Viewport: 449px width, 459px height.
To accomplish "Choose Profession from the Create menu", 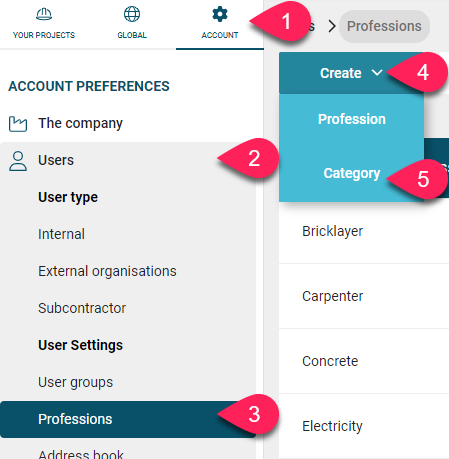I will pyautogui.click(x=352, y=119).
